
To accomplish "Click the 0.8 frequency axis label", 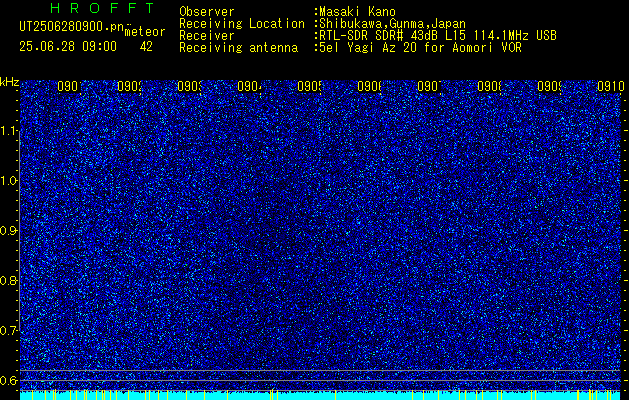I will point(9,280).
